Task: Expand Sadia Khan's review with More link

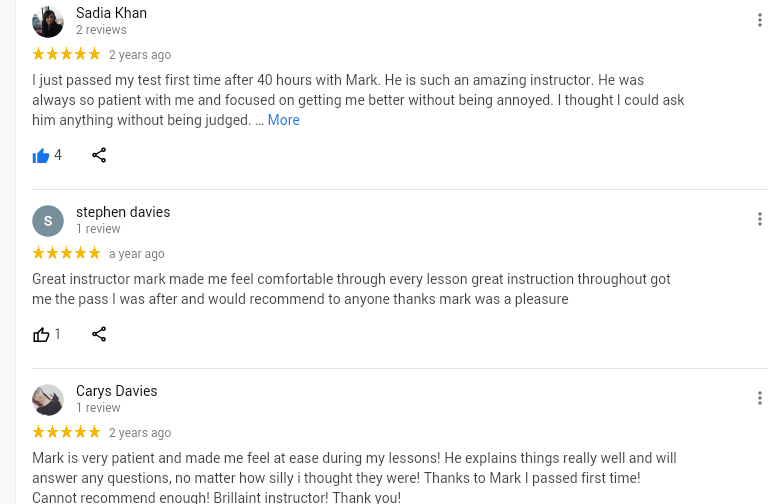Action: [283, 120]
